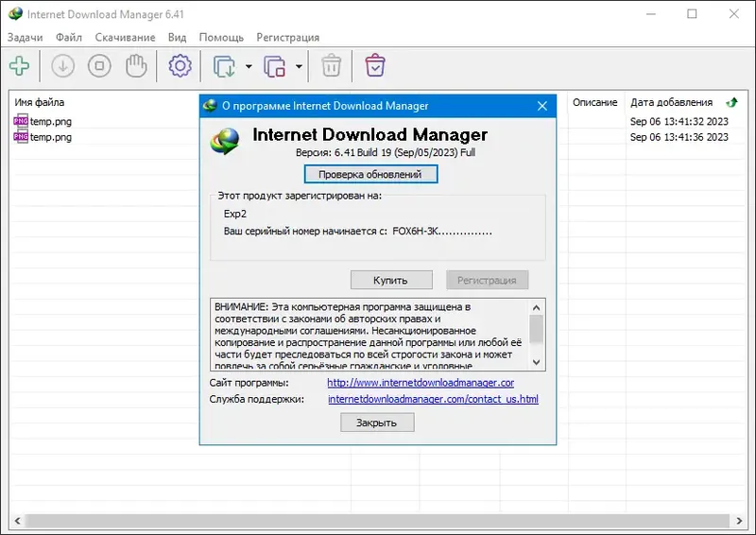This screenshot has height=535, width=756.
Task: Click the stop queue toolbar icon
Action: [274, 66]
